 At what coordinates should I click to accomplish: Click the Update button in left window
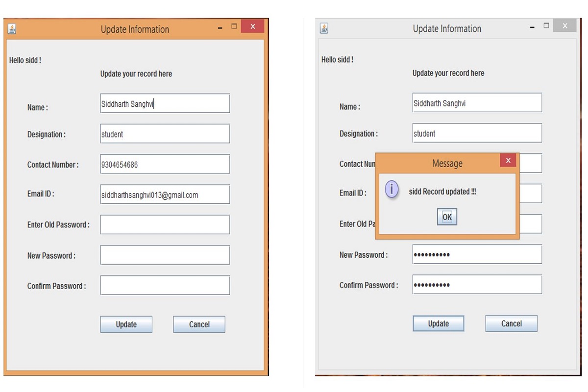coord(126,324)
